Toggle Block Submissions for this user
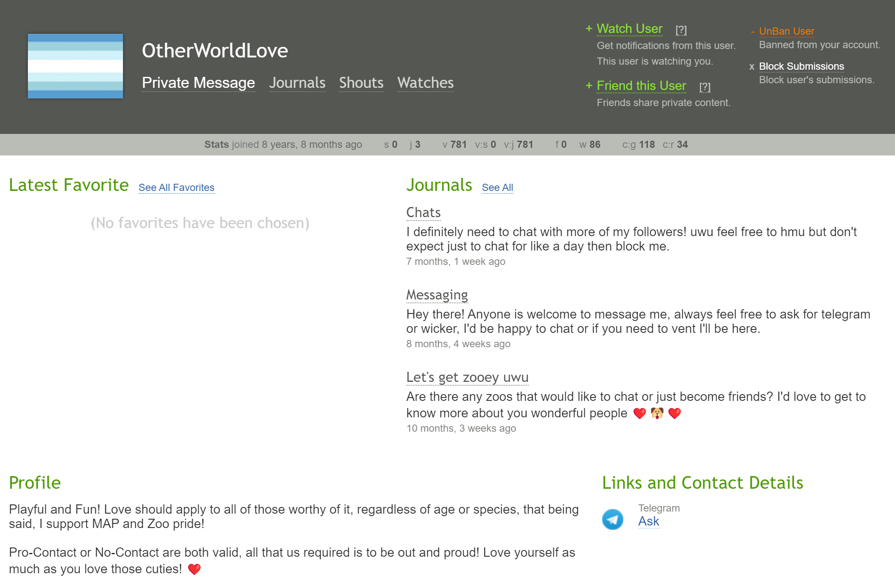This screenshot has height=588, width=895. point(801,66)
